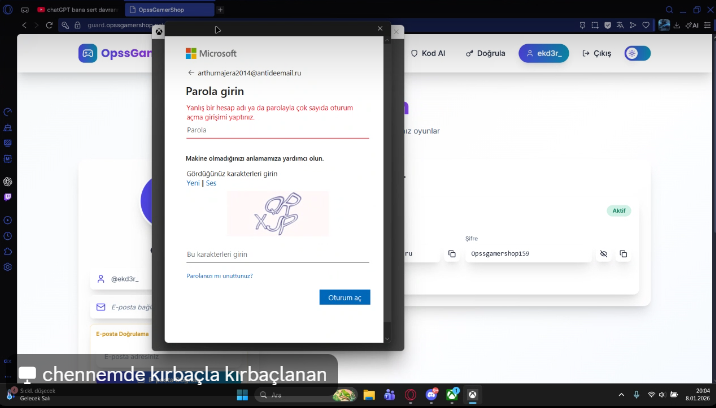Switch to audio captcha with Ses
This screenshot has width=716, height=408.
(211, 183)
